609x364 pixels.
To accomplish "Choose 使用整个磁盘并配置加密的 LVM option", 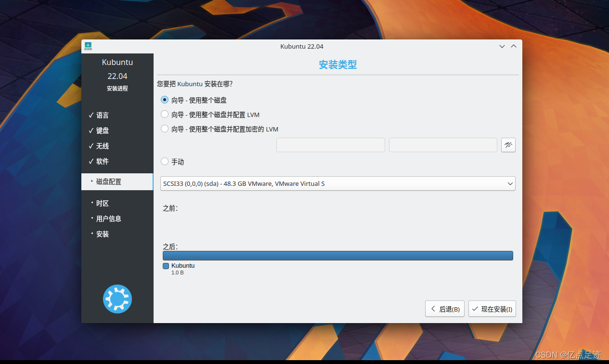I will coord(165,129).
